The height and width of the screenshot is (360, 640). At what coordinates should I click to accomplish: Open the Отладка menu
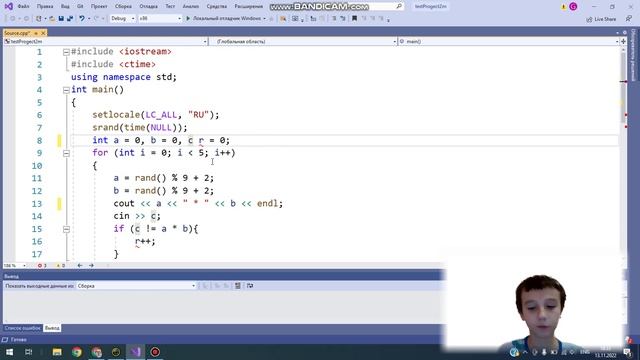[x=148, y=7]
